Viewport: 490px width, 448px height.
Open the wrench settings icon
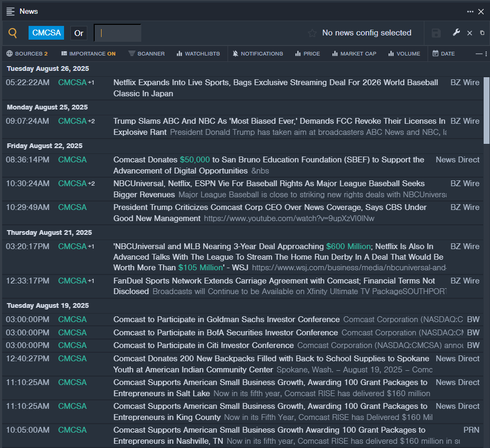pyautogui.click(x=456, y=32)
